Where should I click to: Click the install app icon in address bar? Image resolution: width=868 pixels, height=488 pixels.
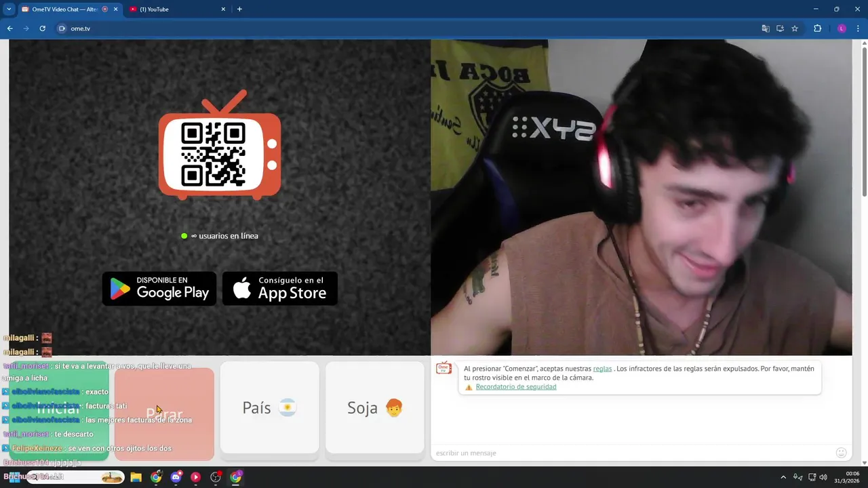coord(780,28)
